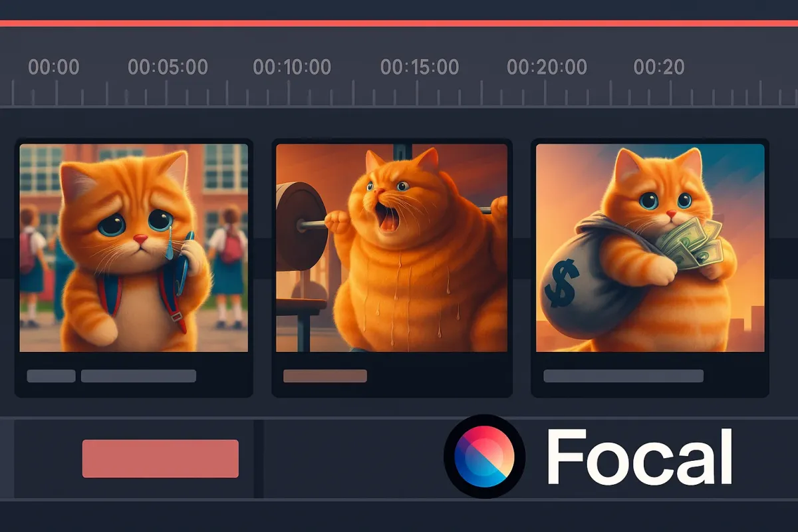Jump to 00:20:00 on the timeline ruler
The image size is (798, 532).
click(x=547, y=67)
